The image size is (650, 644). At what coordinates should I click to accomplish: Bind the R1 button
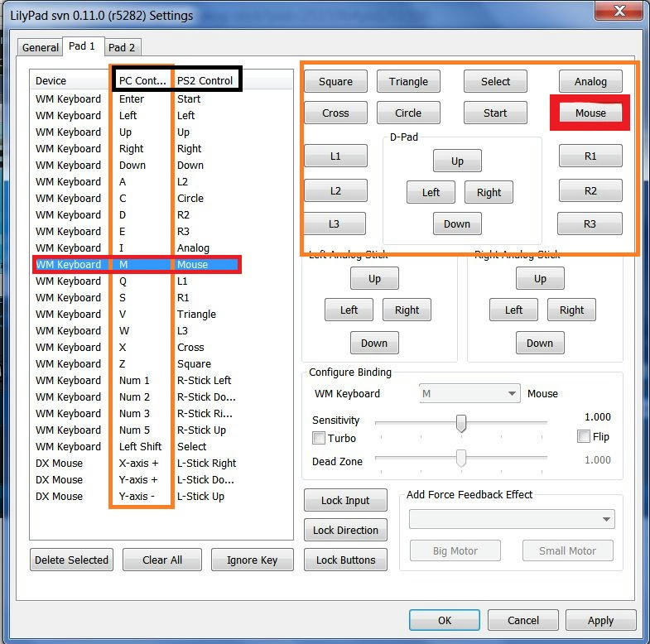click(590, 156)
